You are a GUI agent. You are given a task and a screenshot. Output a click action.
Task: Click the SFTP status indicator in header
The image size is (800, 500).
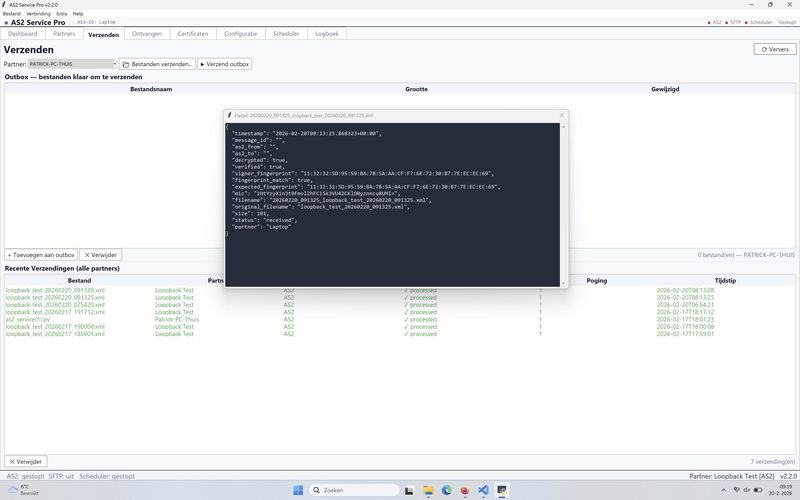tap(733, 22)
